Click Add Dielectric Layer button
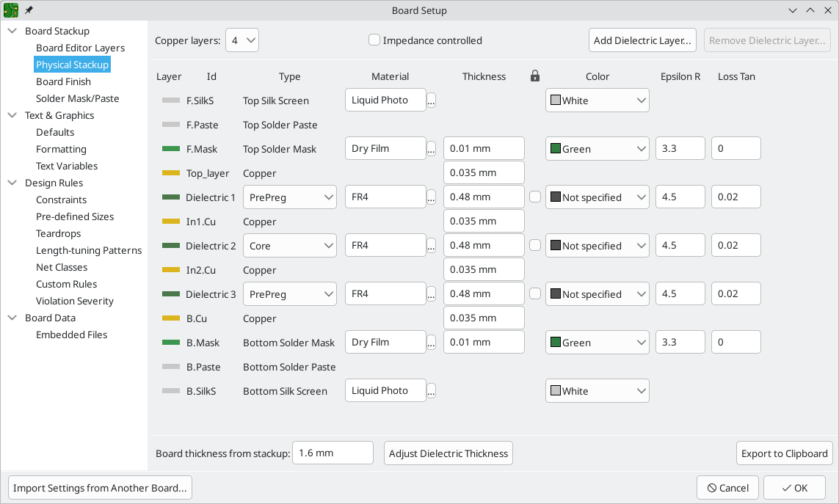 (x=642, y=40)
